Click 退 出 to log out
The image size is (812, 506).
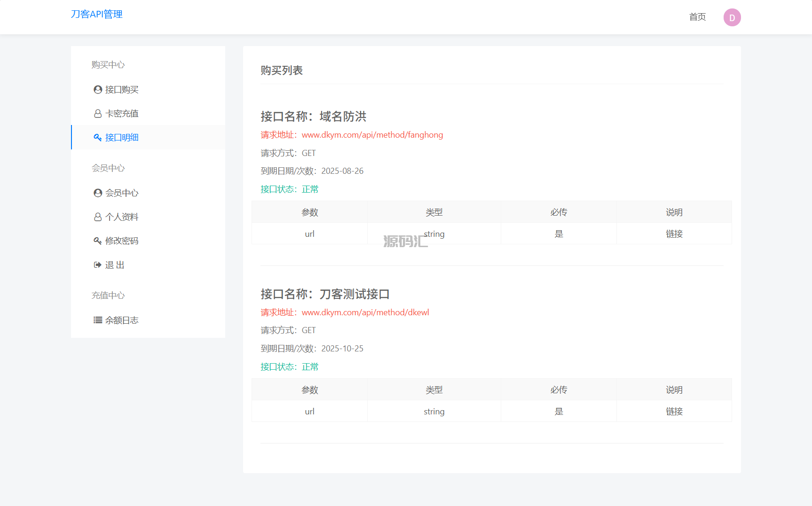point(148,265)
